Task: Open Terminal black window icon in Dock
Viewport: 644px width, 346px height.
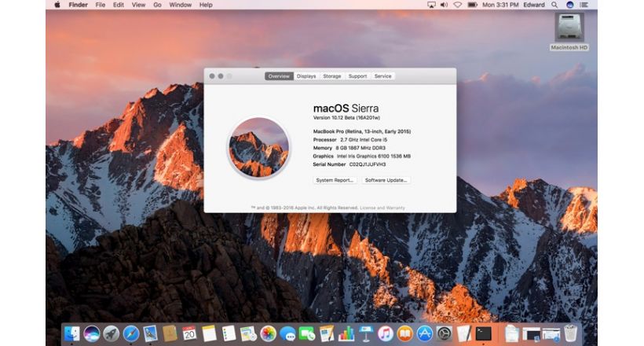Action: click(484, 333)
